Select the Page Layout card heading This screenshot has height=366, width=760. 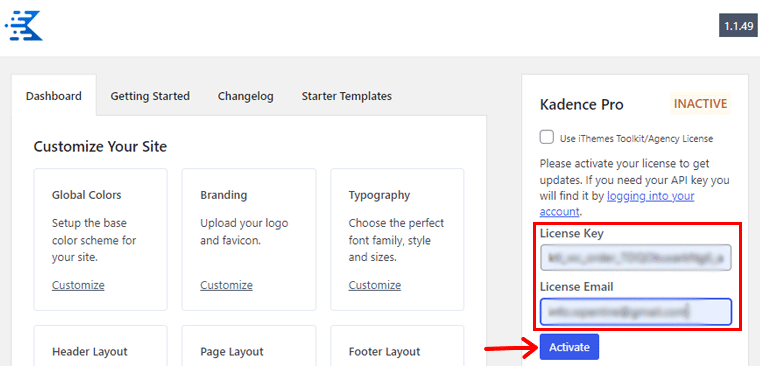[x=232, y=351]
